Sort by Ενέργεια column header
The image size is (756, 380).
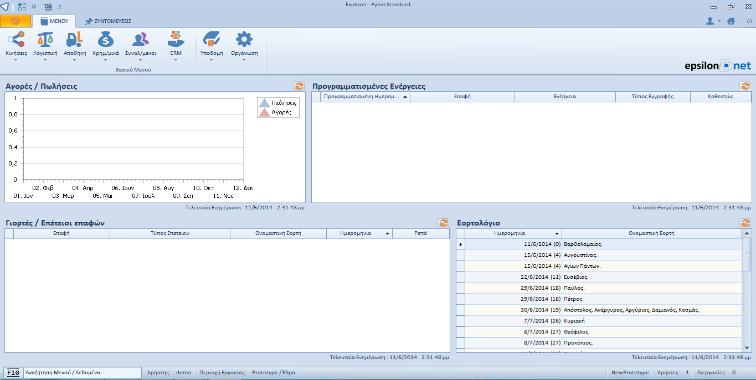coord(565,97)
